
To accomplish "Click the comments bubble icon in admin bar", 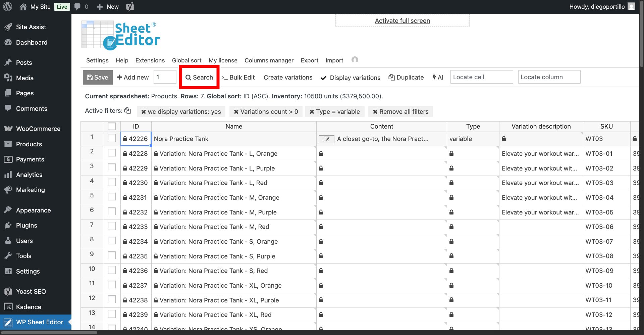I will 77,7.
